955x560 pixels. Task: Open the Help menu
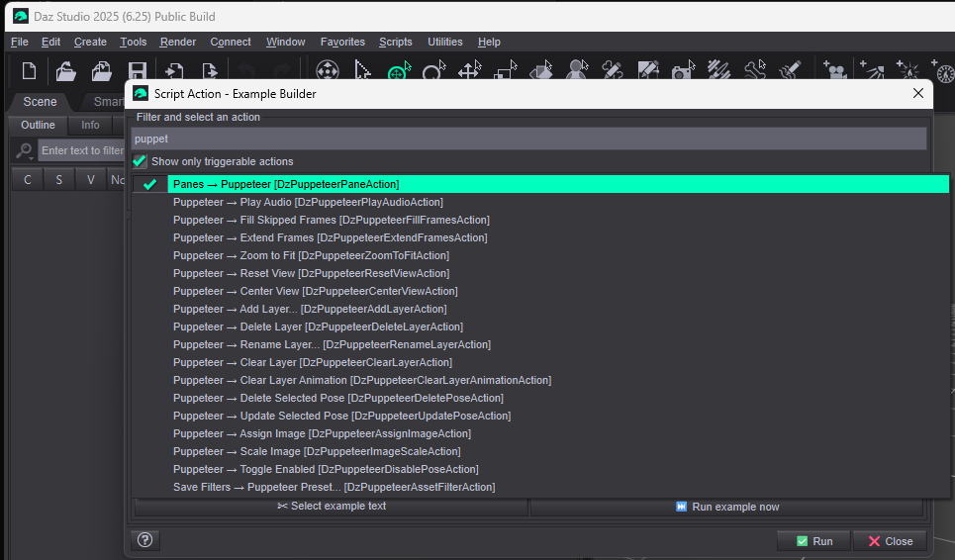pos(489,42)
